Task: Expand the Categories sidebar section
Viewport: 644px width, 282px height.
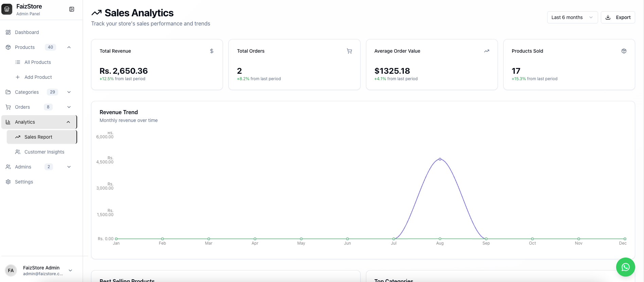Action: click(x=69, y=92)
